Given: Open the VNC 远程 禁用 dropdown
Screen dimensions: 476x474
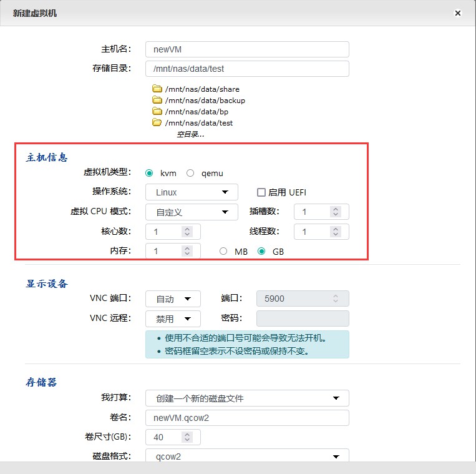Looking at the screenshot, I should (x=173, y=318).
